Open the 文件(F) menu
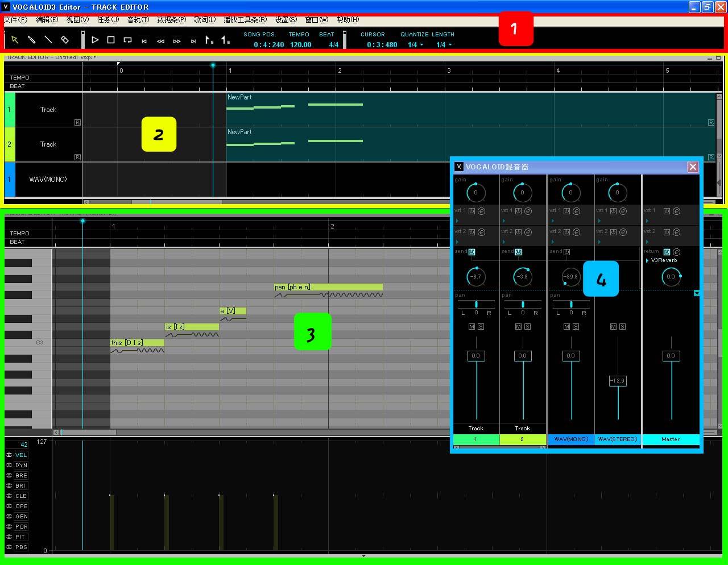 click(x=15, y=20)
